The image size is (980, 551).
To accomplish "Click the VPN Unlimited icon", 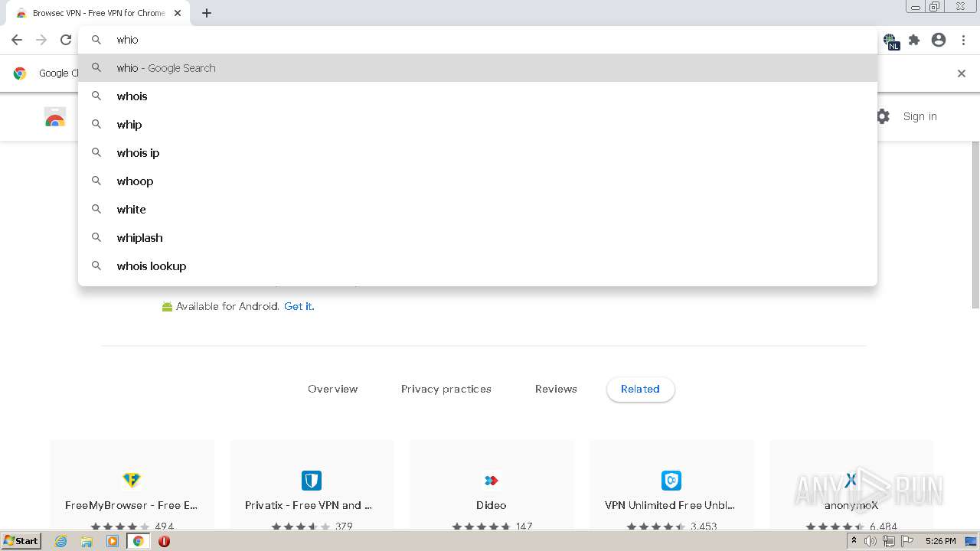I will [671, 481].
